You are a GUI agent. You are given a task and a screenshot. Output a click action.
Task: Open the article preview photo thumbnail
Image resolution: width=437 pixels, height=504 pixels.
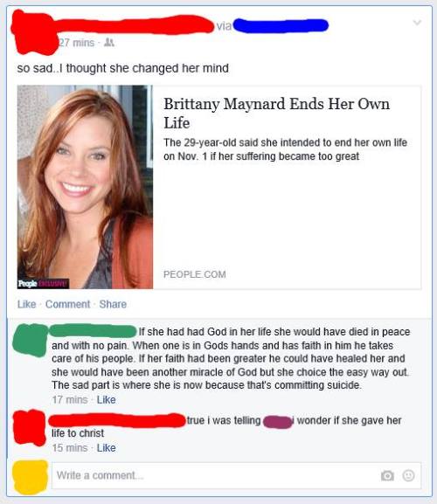pos(85,187)
